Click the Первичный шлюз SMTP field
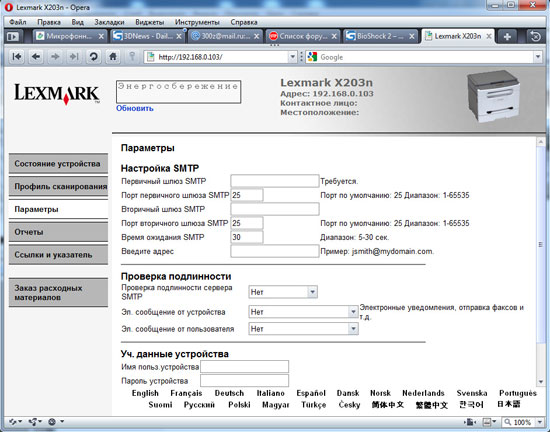Viewport: 550px width, 432px height. point(275,181)
